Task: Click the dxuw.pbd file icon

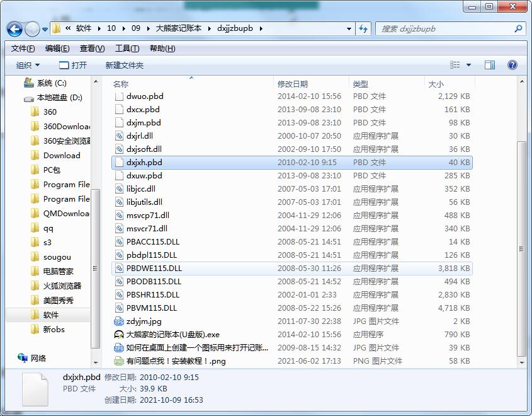Action: click(x=119, y=176)
